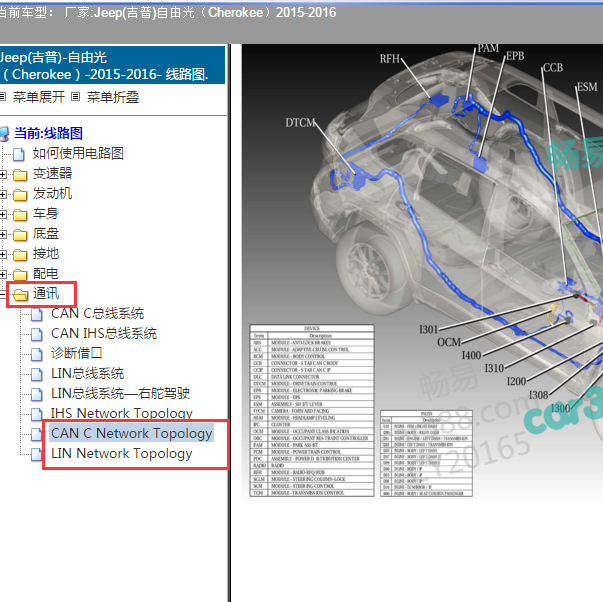This screenshot has height=602, width=603.
Task: Click the Jeep 自由光 线路图 header banner
Action: [x=112, y=65]
